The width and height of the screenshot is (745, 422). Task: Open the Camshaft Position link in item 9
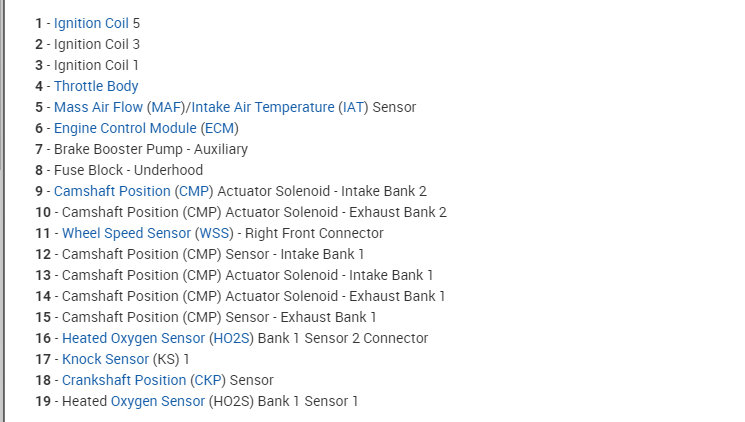pos(112,191)
